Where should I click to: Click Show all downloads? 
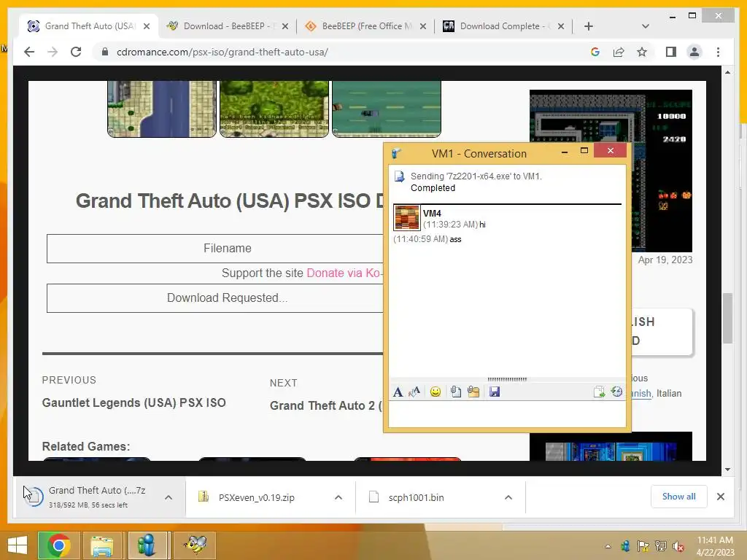coord(678,497)
